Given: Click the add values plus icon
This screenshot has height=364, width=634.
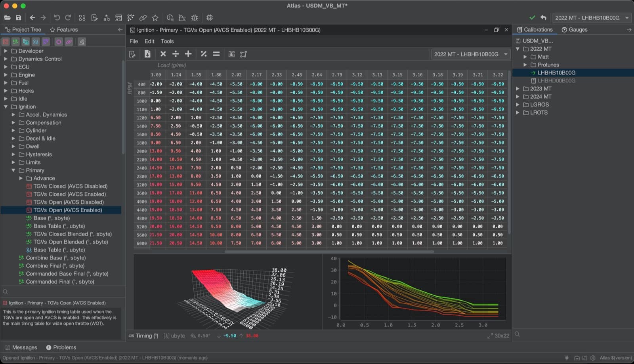Looking at the screenshot, I should tap(188, 54).
